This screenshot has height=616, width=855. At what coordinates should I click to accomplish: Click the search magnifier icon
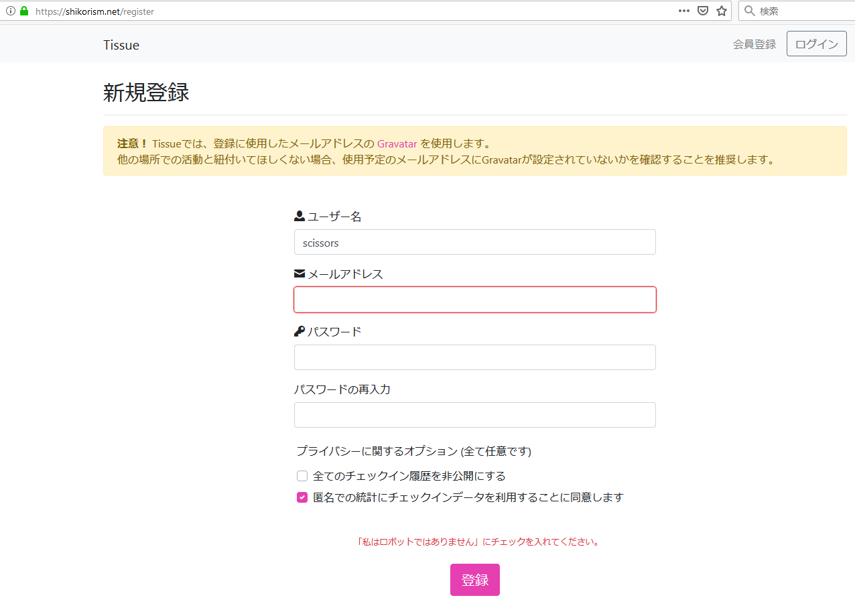click(750, 11)
